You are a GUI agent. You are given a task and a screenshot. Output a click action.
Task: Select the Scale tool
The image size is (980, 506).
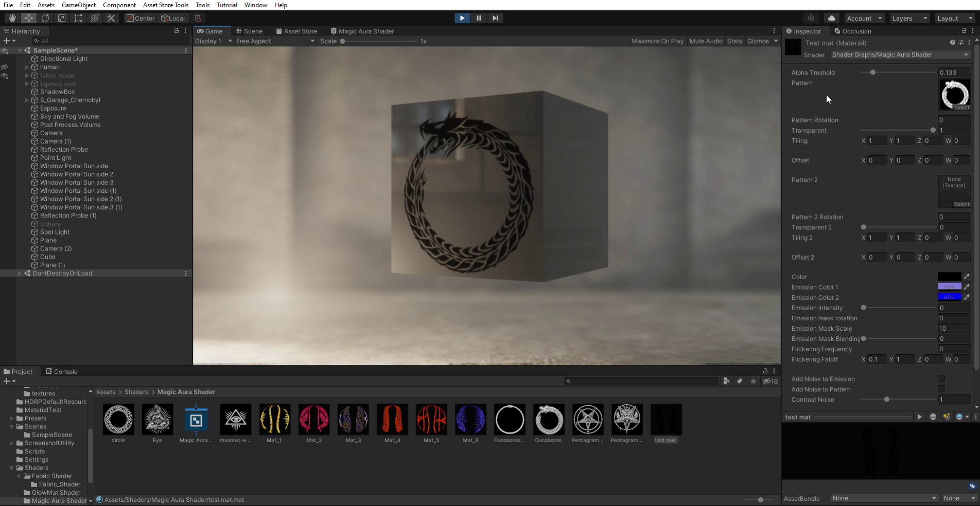click(x=62, y=18)
